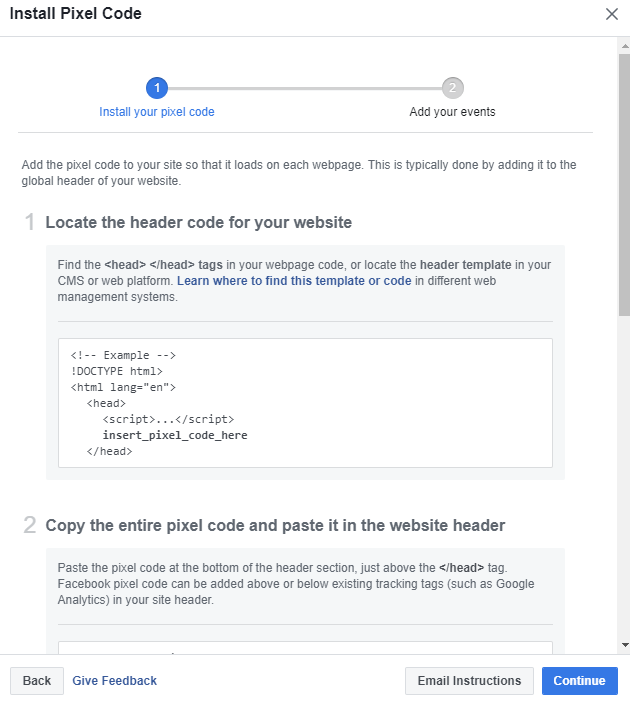Click step 1 circle in progress indicator
Image resolution: width=630 pixels, height=702 pixels.
[x=157, y=88]
